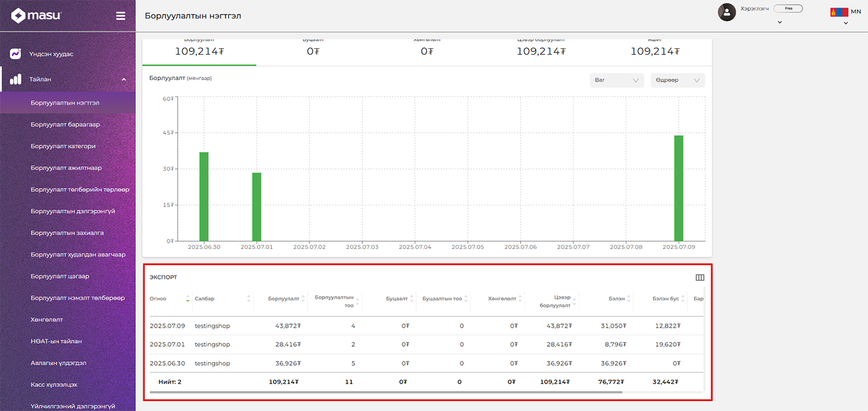Click the hamburger menu icon

pyautogui.click(x=121, y=16)
